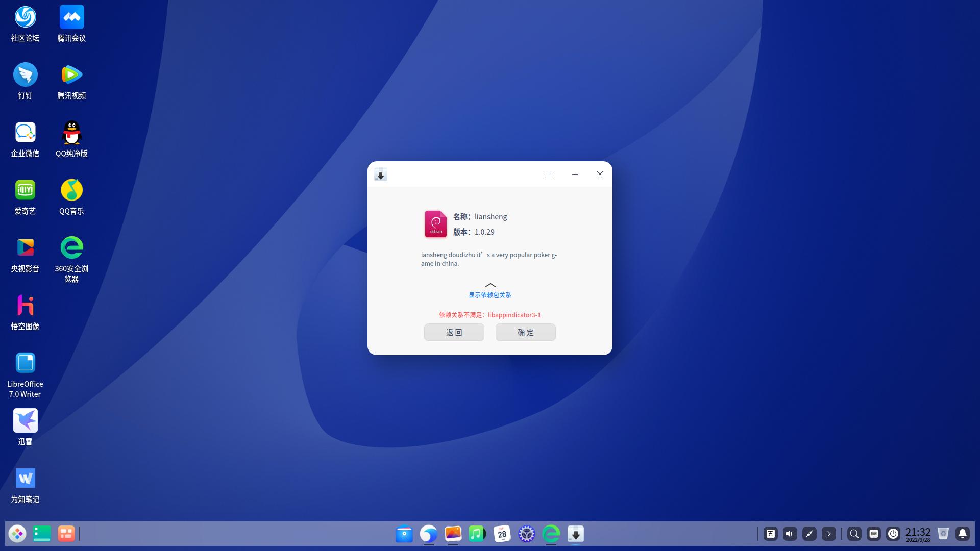The image size is (980, 551).
Task: Launch 爱奇艺 from the desktop
Action: click(x=25, y=190)
